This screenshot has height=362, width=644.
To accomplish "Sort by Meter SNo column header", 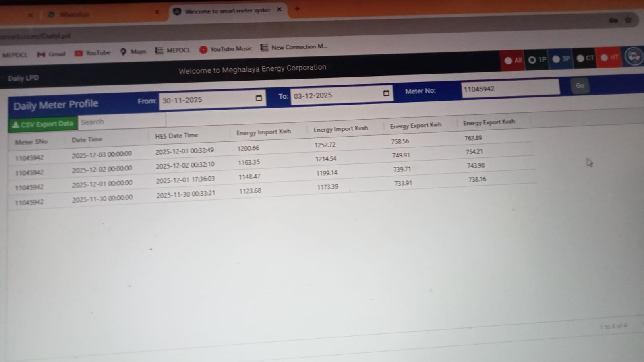I will pyautogui.click(x=31, y=142).
